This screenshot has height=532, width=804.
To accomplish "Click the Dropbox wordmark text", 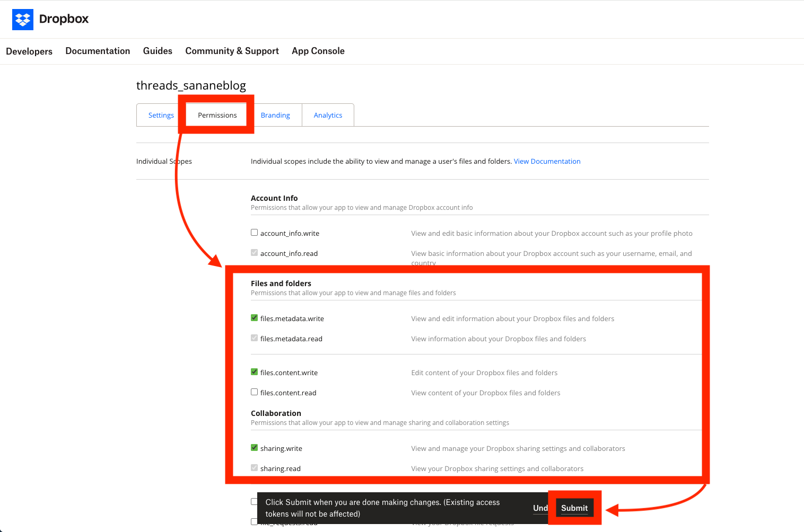I will [64, 19].
